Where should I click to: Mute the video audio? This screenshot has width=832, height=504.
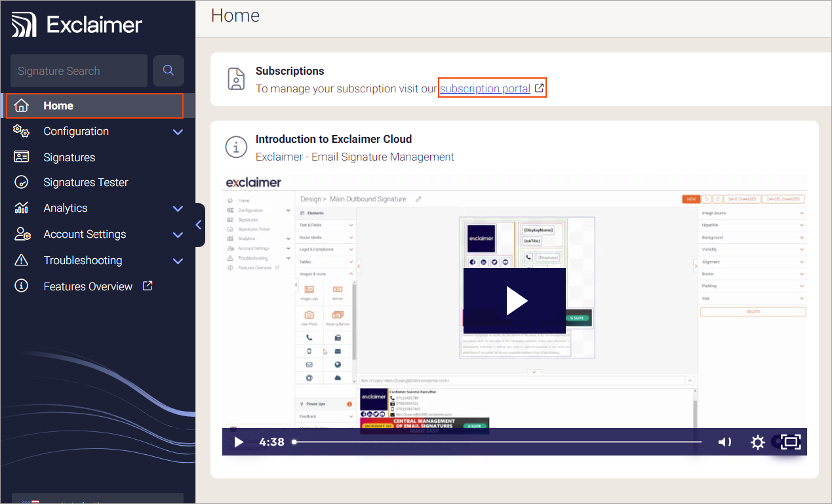pyautogui.click(x=724, y=442)
